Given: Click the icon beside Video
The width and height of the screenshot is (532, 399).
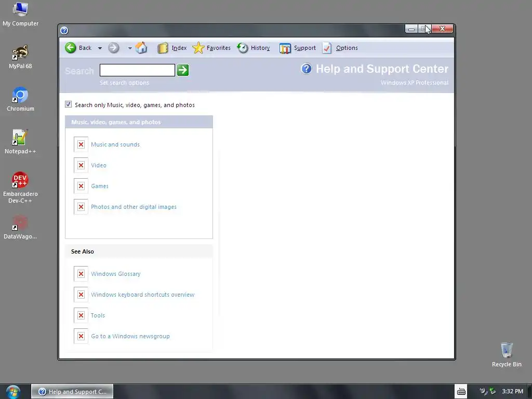Looking at the screenshot, I should tap(81, 165).
